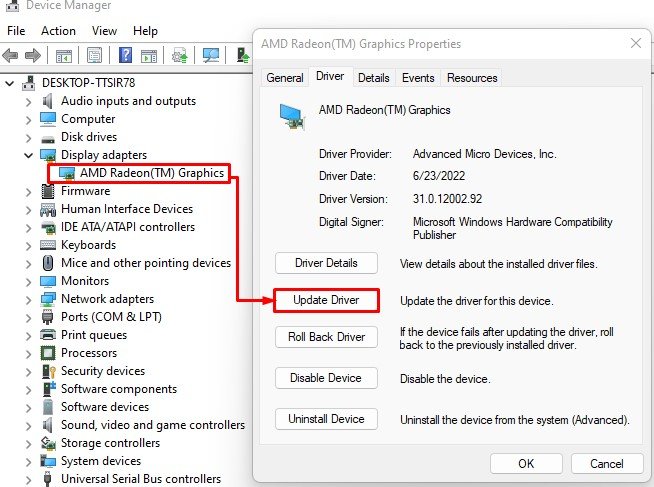Click the Roll Back Driver button
Image resolution: width=654 pixels, height=487 pixels.
326,337
